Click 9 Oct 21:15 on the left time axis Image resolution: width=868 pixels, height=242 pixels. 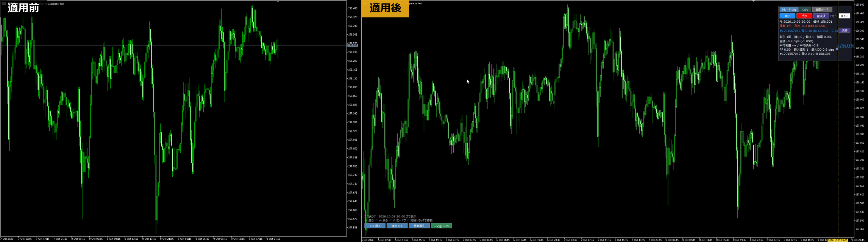pos(273,239)
